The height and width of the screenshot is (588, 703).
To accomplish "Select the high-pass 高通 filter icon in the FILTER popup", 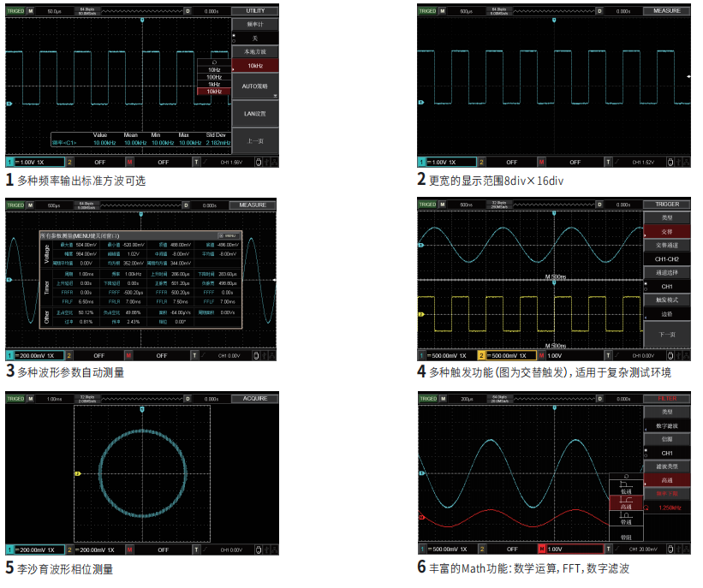I will pos(626,502).
